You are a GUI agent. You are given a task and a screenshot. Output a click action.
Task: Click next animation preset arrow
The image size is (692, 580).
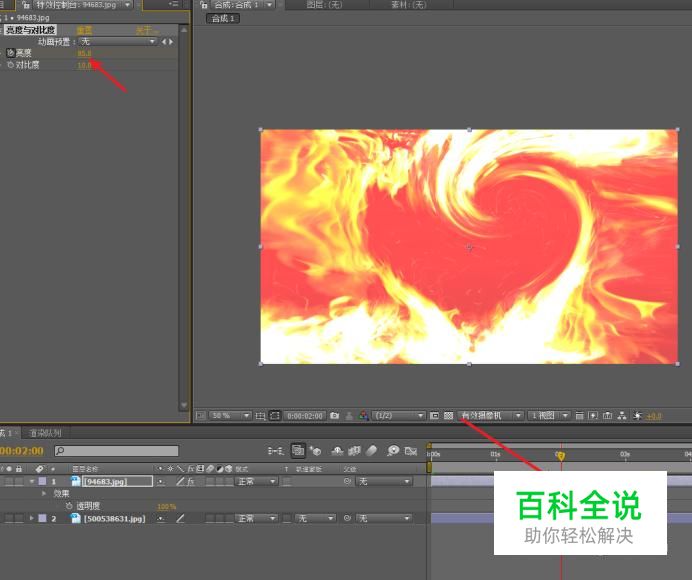click(x=171, y=41)
